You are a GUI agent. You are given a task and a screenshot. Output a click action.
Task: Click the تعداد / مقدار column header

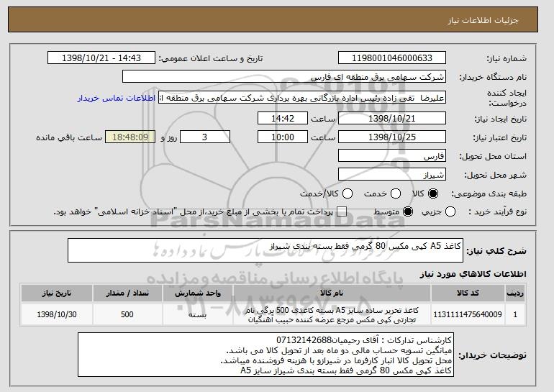127,293
